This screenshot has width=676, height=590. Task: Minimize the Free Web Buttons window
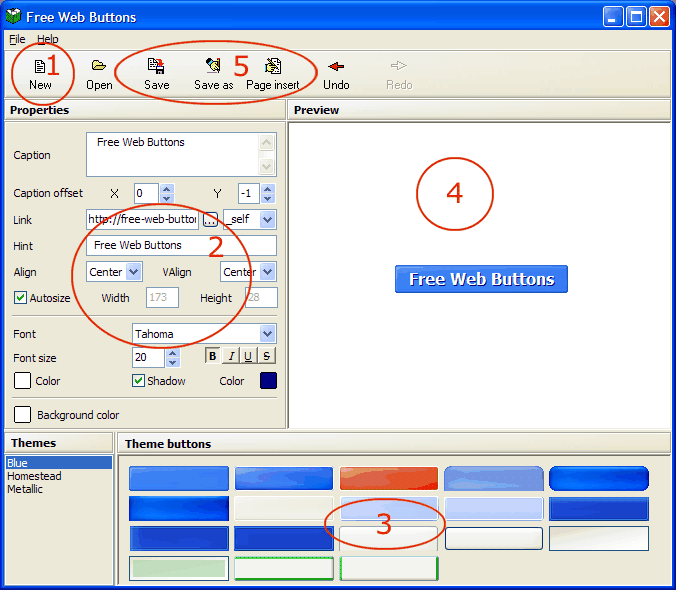[x=613, y=17]
